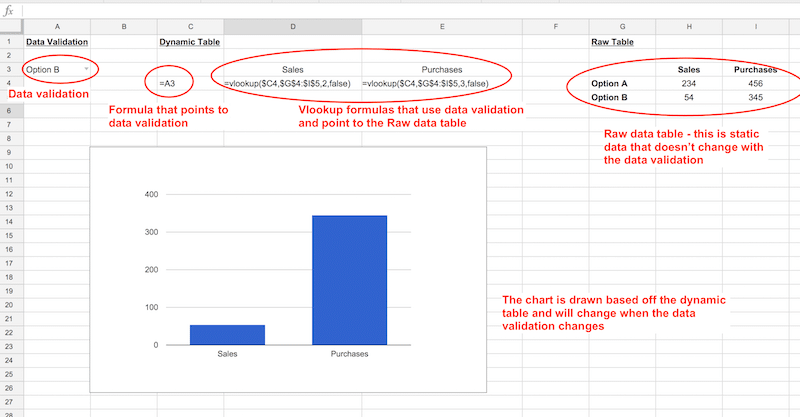Click the Sales header in Raw Table

pos(689,69)
